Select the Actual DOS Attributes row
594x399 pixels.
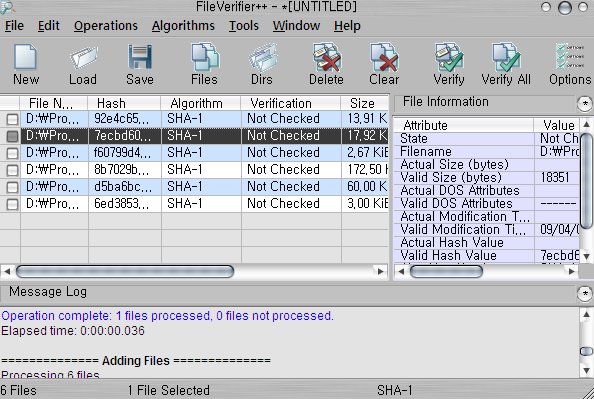click(x=487, y=191)
